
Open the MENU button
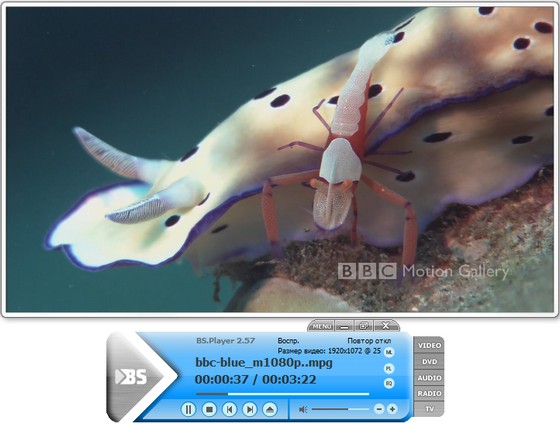click(x=322, y=326)
